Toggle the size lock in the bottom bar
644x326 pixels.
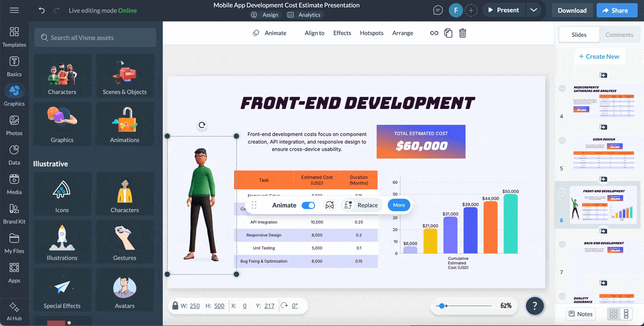175,306
